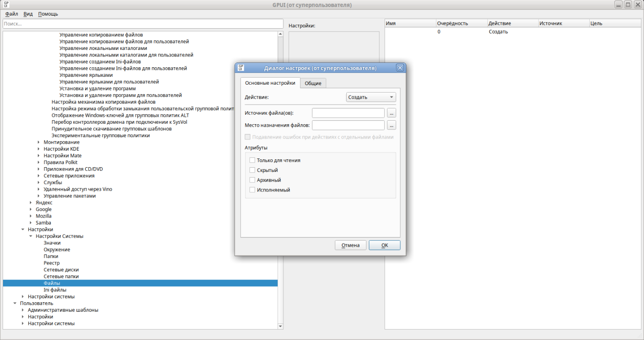Select Папки in the tree
Viewport: 644px width, 340px height.
(x=51, y=256)
